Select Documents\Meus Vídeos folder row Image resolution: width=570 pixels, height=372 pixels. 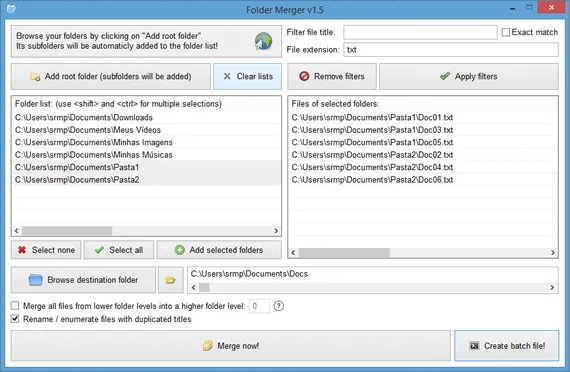click(146, 130)
